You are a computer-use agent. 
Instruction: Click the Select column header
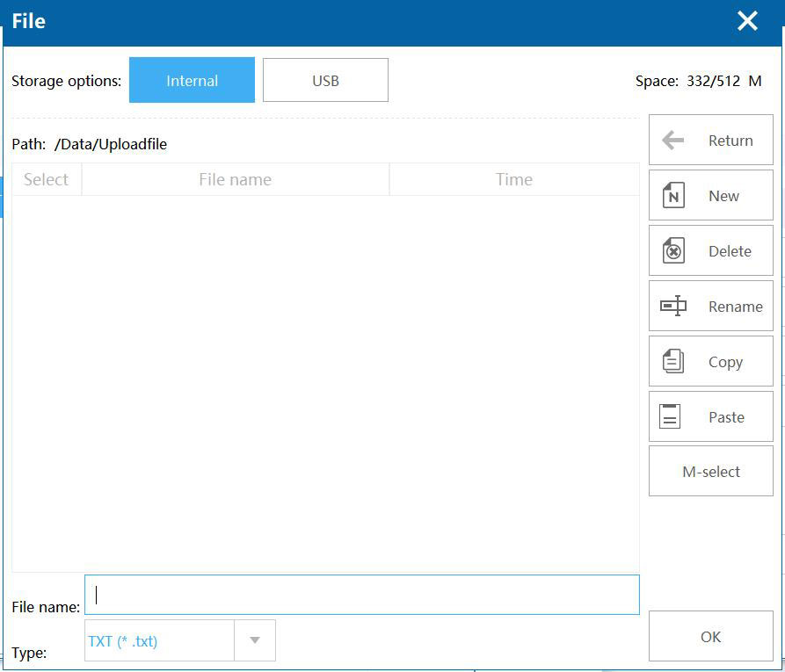coord(46,179)
